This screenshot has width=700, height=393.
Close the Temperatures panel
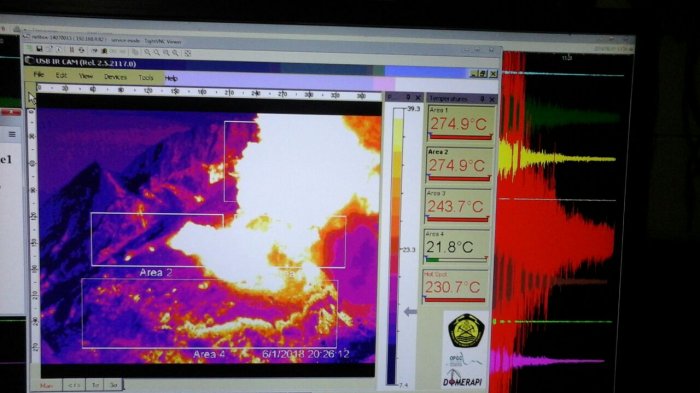(492, 99)
